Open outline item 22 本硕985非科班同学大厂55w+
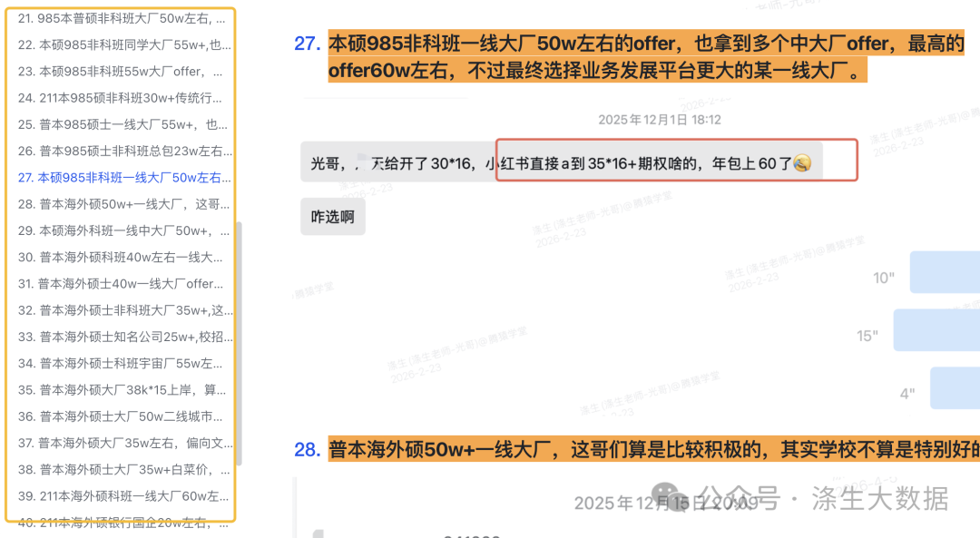This screenshot has height=538, width=980. (124, 45)
